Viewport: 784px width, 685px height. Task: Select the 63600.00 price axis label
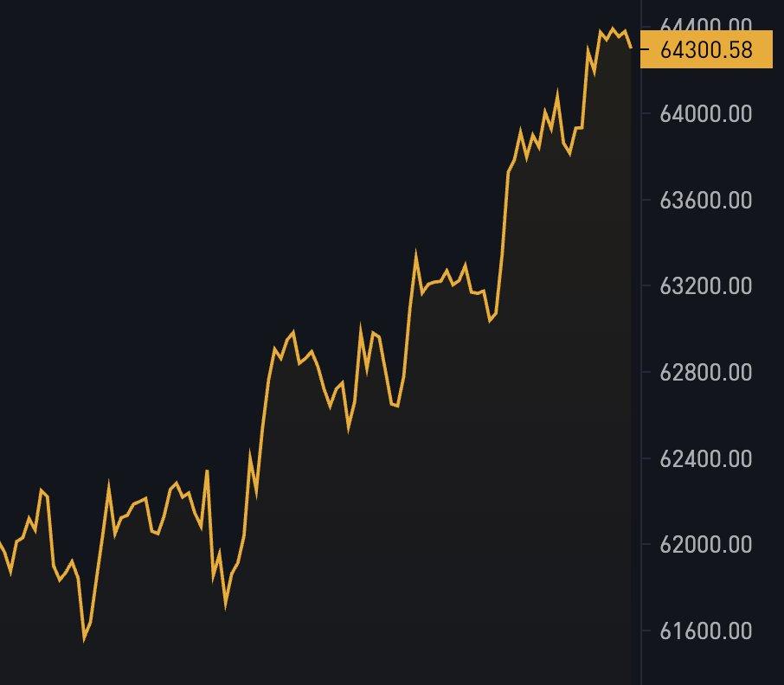pos(705,200)
